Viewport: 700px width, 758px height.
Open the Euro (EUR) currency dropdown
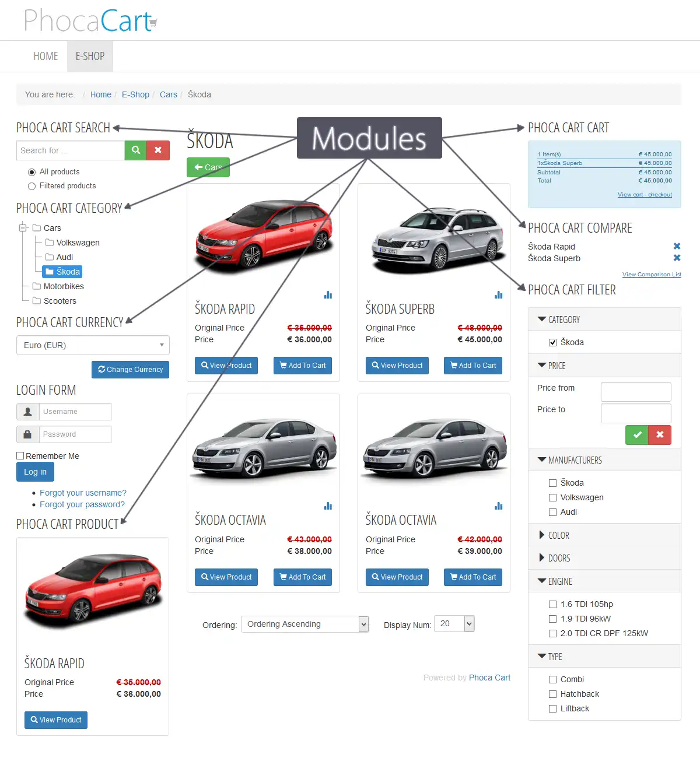coord(93,345)
